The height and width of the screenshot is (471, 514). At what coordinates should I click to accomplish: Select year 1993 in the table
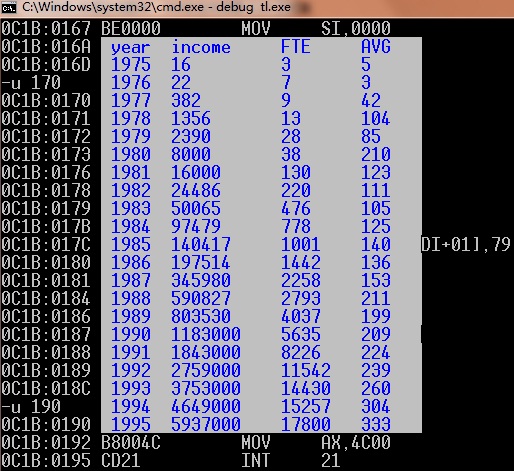pos(131,388)
